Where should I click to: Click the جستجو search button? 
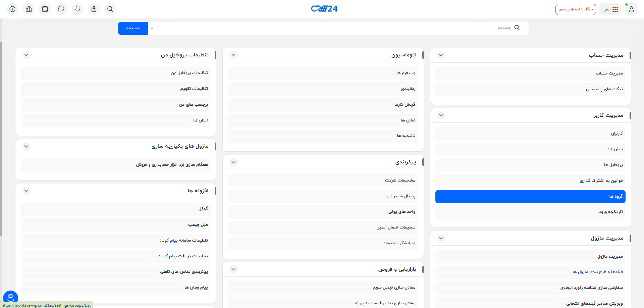click(x=132, y=28)
